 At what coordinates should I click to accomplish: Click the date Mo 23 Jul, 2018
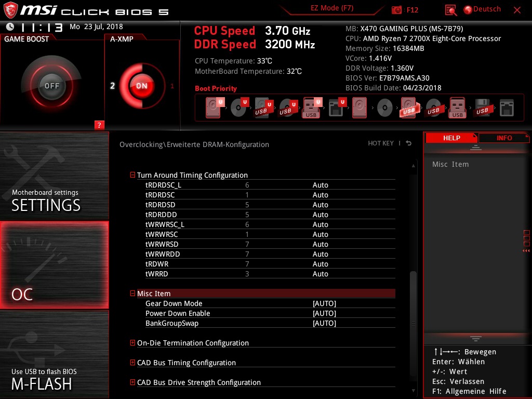point(96,26)
